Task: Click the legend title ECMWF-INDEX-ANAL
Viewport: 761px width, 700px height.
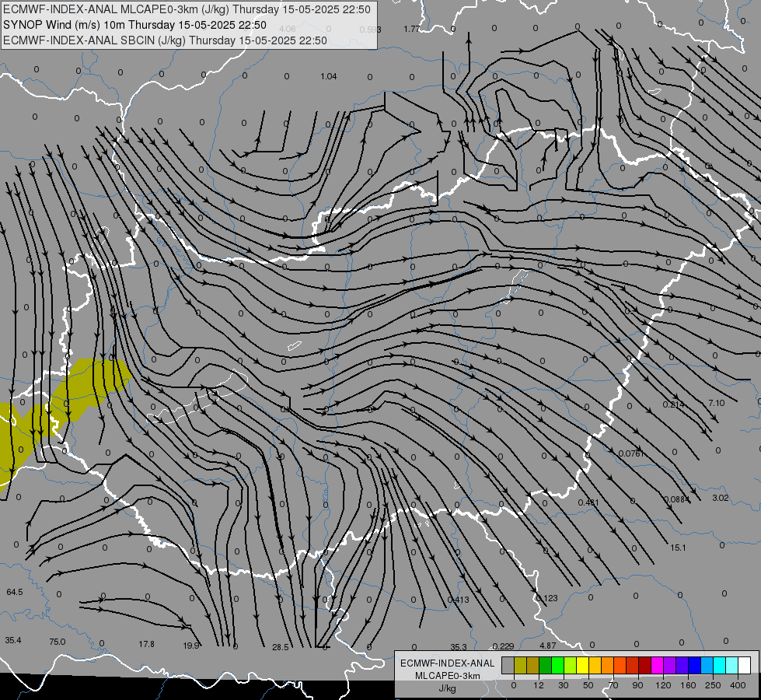Action: 448,663
